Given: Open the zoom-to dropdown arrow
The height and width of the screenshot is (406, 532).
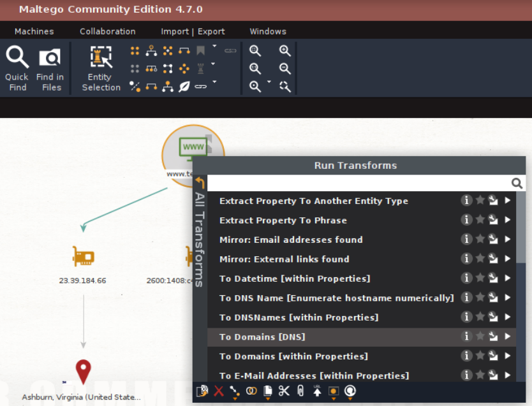Looking at the screenshot, I should [269, 82].
